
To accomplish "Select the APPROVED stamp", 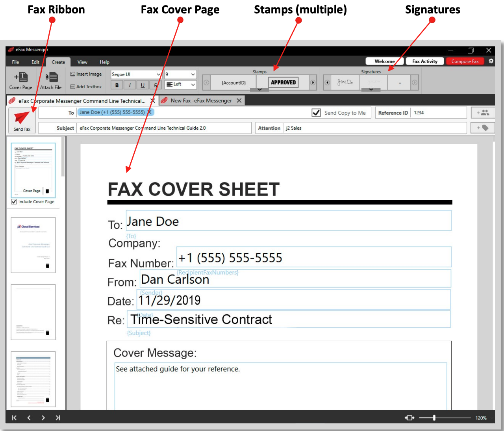I will [x=283, y=82].
